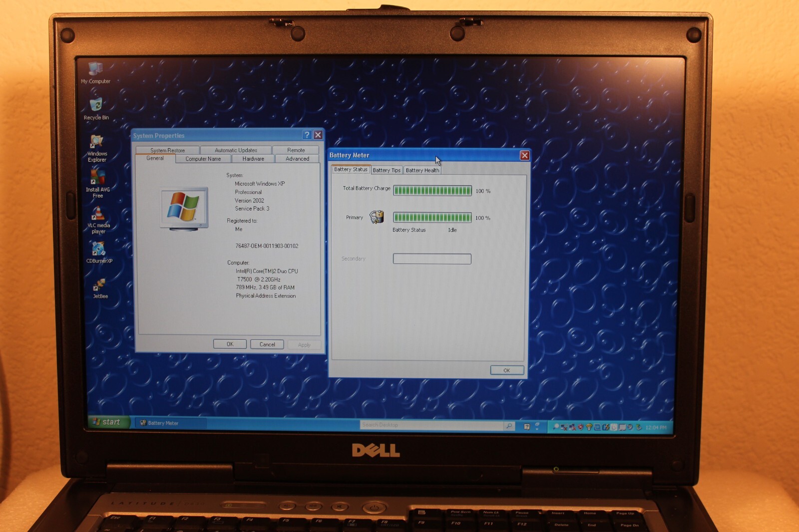Switch to Automatic Updates tab
This screenshot has height=532, width=799.
[236, 150]
